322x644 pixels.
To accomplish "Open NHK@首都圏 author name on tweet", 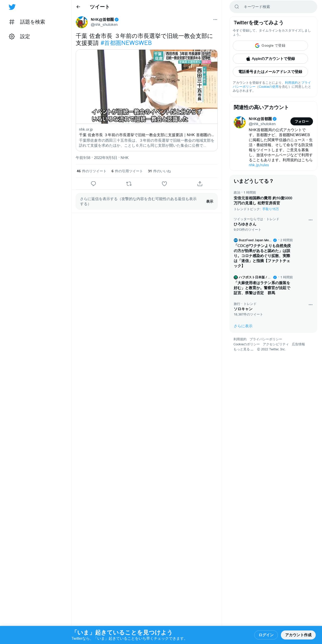I will click(x=102, y=20).
